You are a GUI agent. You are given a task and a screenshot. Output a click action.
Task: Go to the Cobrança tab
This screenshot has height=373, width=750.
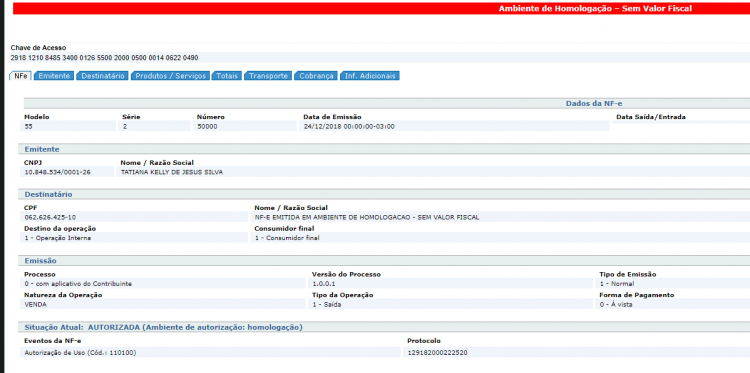click(x=316, y=76)
